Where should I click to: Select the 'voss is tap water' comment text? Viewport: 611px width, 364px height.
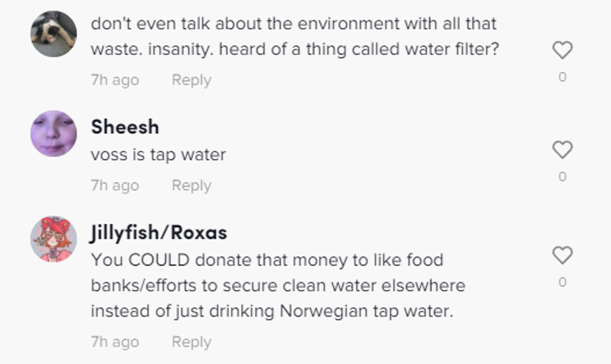tap(158, 155)
